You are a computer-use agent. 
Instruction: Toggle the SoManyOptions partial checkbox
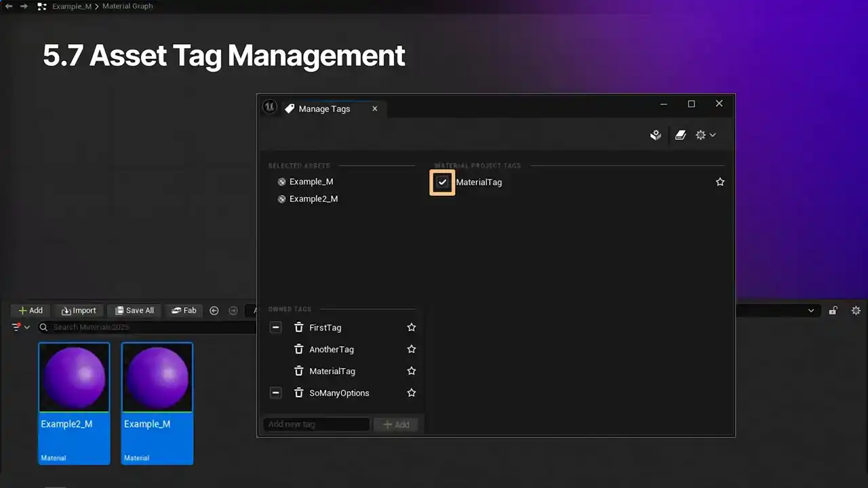click(275, 393)
